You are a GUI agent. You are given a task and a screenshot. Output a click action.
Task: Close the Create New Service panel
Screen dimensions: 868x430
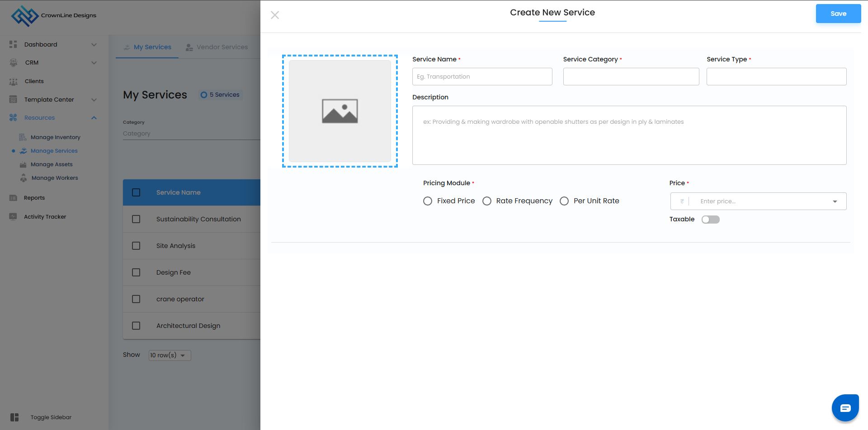tap(274, 15)
